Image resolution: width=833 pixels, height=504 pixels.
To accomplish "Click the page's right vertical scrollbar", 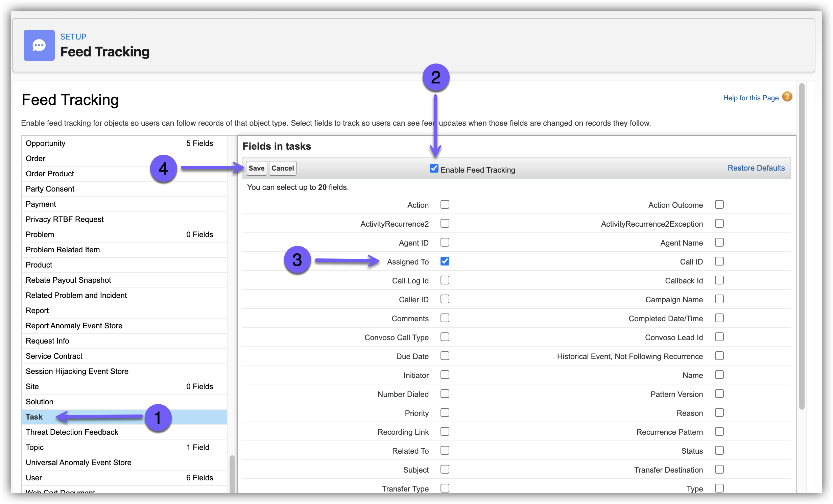I will pyautogui.click(x=802, y=247).
